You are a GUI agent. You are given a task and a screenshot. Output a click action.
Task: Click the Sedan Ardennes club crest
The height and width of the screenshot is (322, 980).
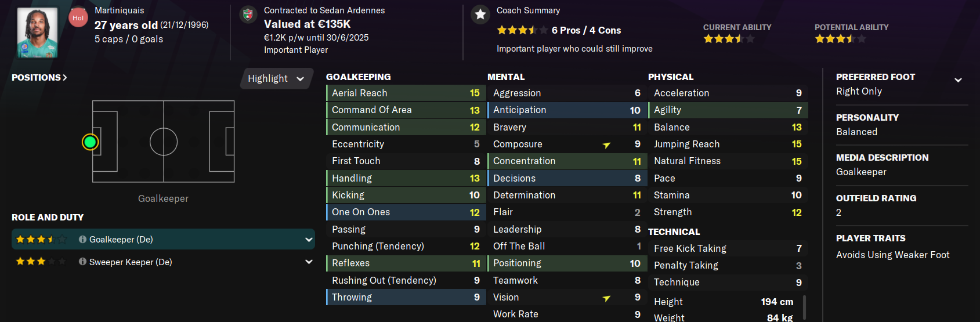(x=248, y=15)
